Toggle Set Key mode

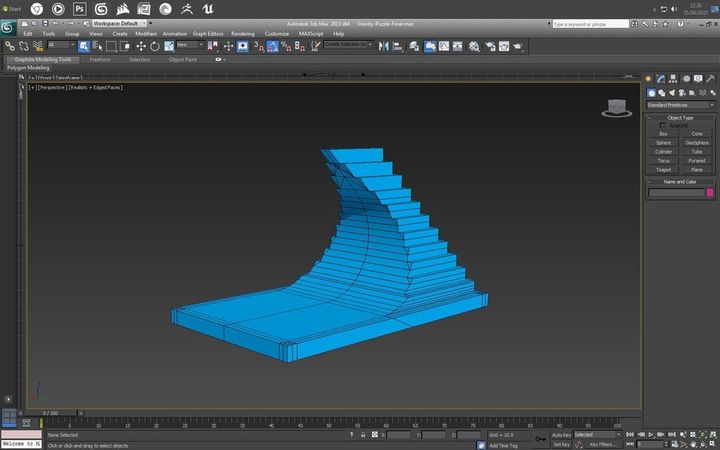pyautogui.click(x=561, y=444)
